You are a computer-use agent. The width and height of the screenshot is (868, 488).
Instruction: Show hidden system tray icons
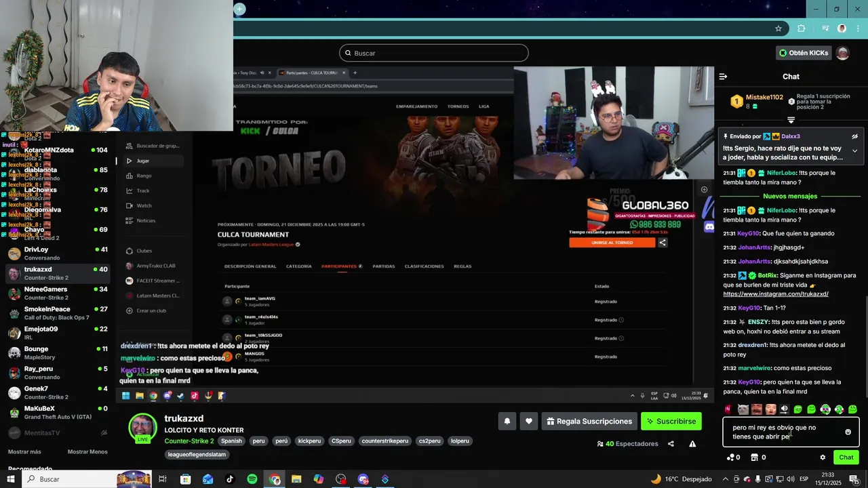[725, 479]
